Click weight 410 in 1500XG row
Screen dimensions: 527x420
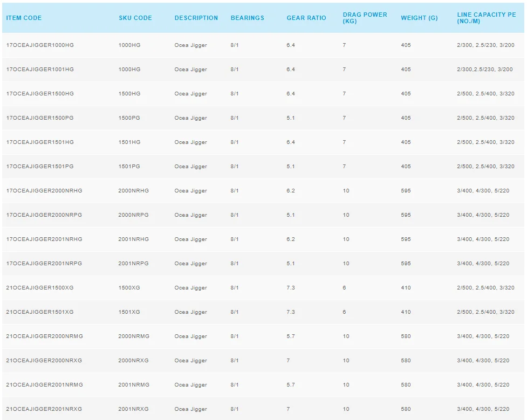tap(406, 287)
